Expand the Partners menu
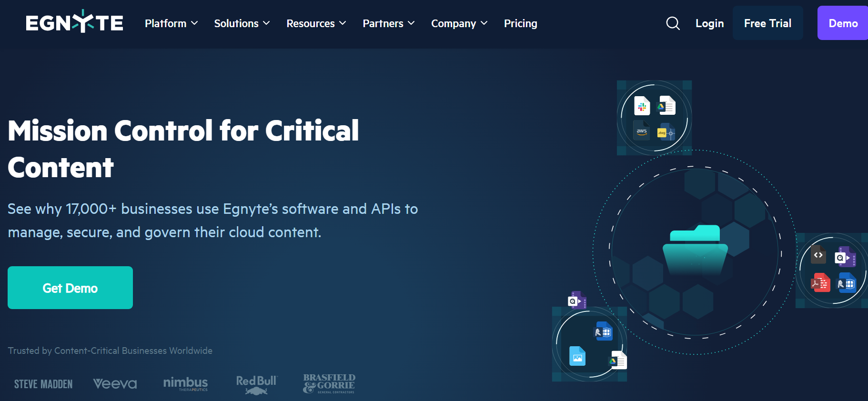The width and height of the screenshot is (868, 401). click(x=389, y=23)
